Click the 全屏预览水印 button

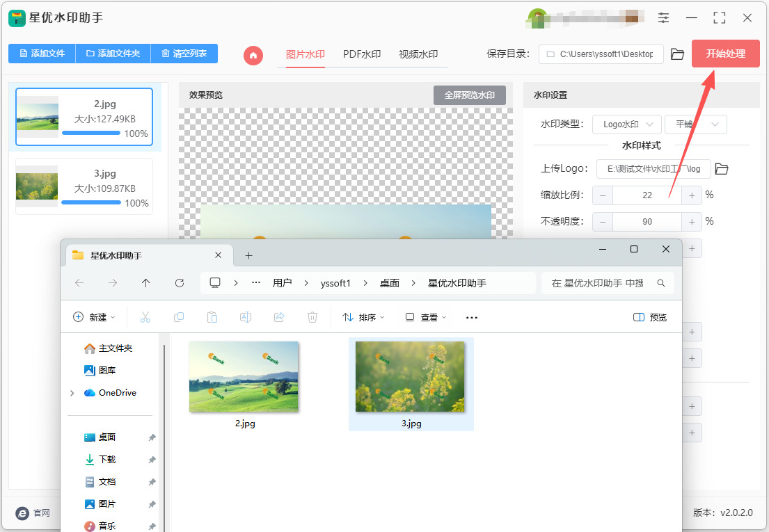coord(469,95)
